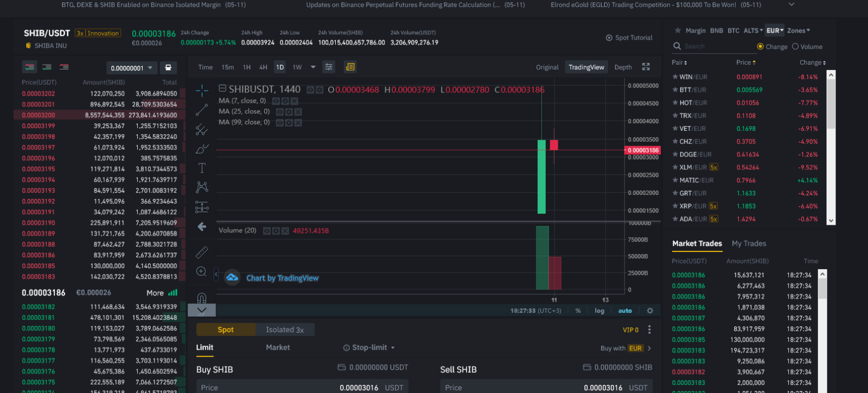Select the Change radio button
868x393 pixels.
pyautogui.click(x=760, y=47)
